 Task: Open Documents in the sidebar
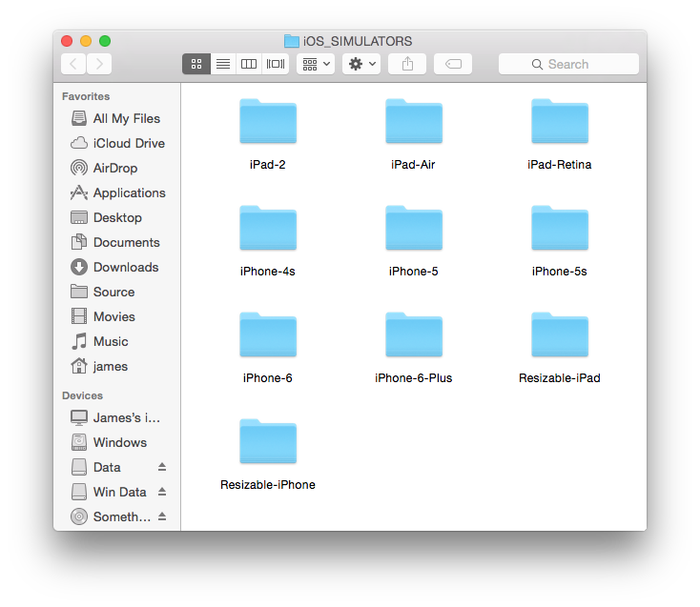[117, 242]
